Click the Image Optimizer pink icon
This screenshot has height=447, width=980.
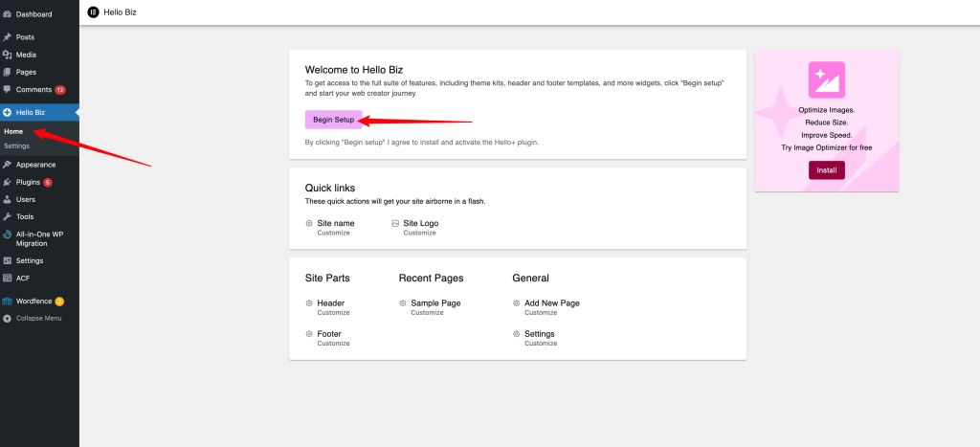(826, 79)
